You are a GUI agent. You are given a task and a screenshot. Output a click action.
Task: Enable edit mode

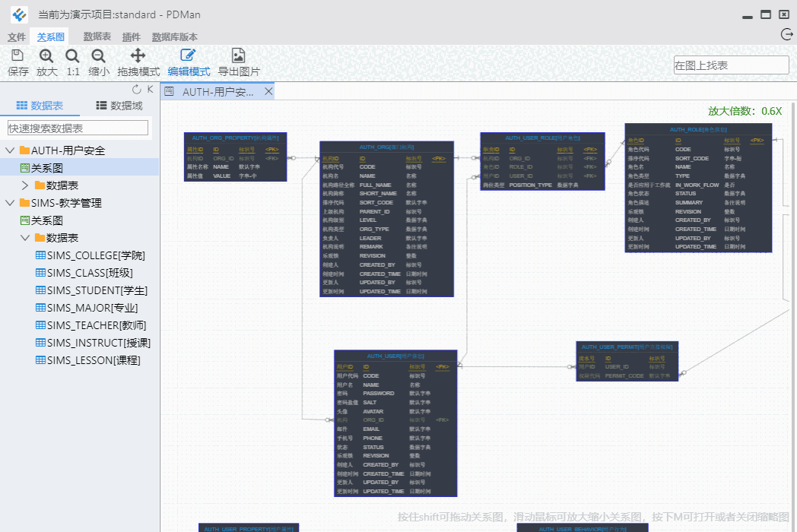(x=188, y=56)
